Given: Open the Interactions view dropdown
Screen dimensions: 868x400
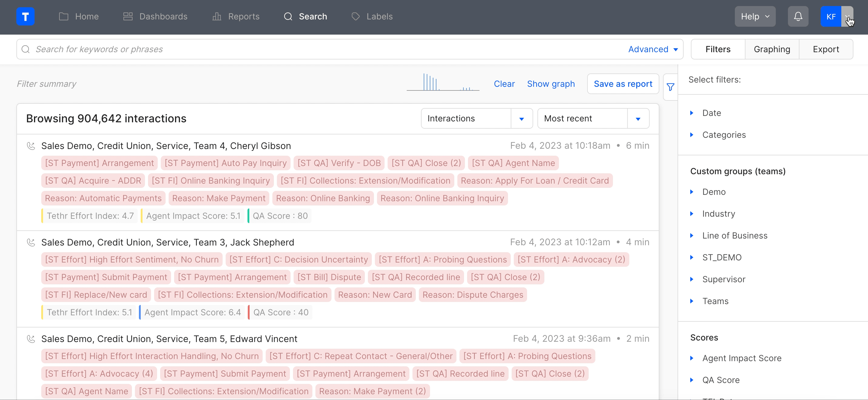Looking at the screenshot, I should click(521, 118).
